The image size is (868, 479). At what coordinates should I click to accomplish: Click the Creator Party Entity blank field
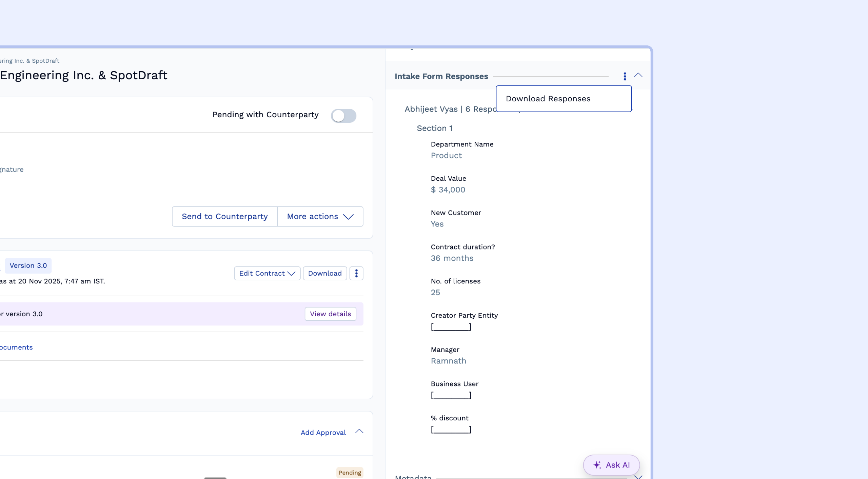(451, 327)
